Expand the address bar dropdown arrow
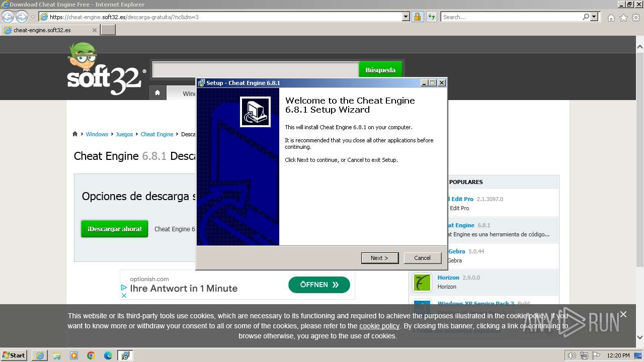This screenshot has height=362, width=644. [406, 17]
